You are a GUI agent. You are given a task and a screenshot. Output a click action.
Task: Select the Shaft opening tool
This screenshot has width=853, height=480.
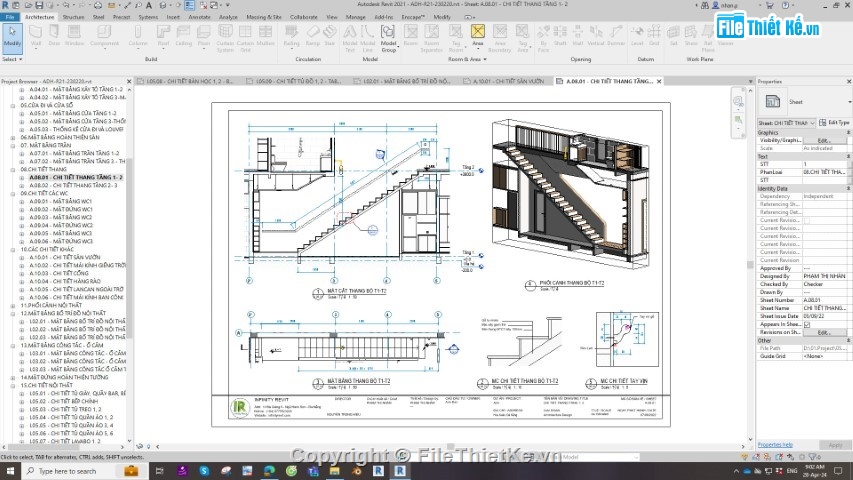click(560, 36)
